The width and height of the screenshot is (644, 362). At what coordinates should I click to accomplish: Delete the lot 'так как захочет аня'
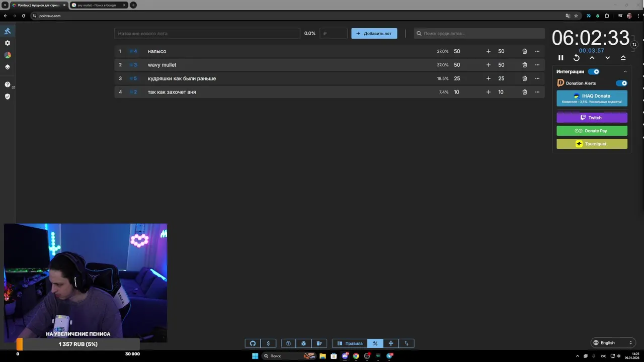coord(525,92)
